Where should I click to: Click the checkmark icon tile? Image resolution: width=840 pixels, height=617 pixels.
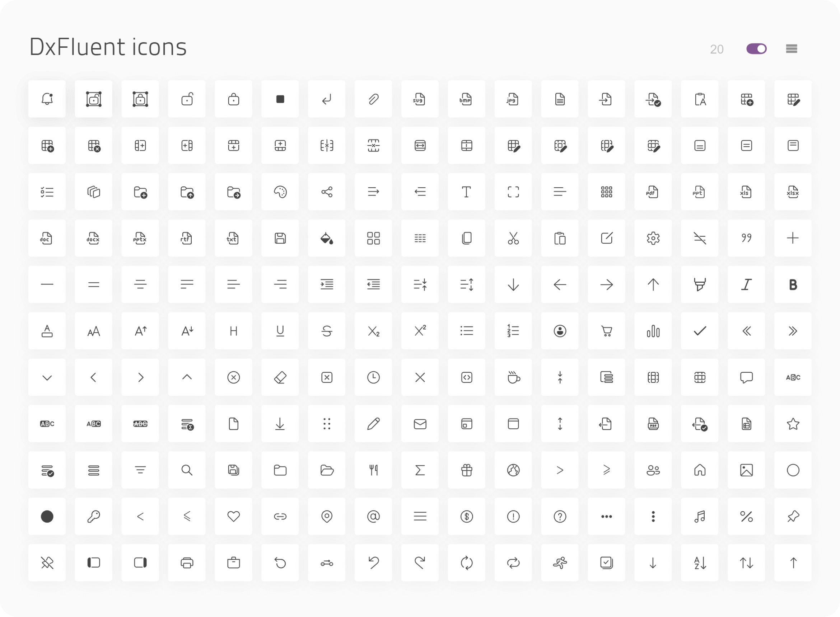pos(700,331)
